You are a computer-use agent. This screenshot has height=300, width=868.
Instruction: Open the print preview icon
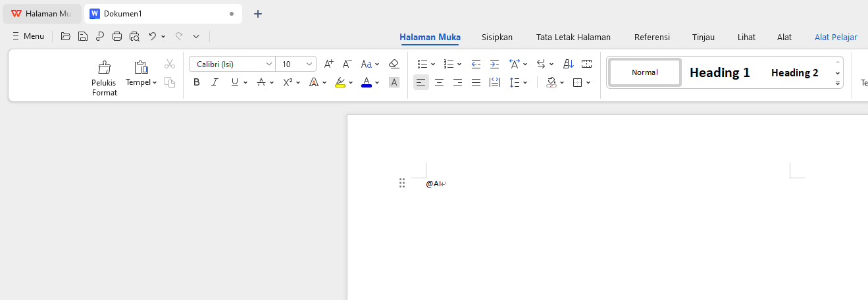pyautogui.click(x=135, y=36)
